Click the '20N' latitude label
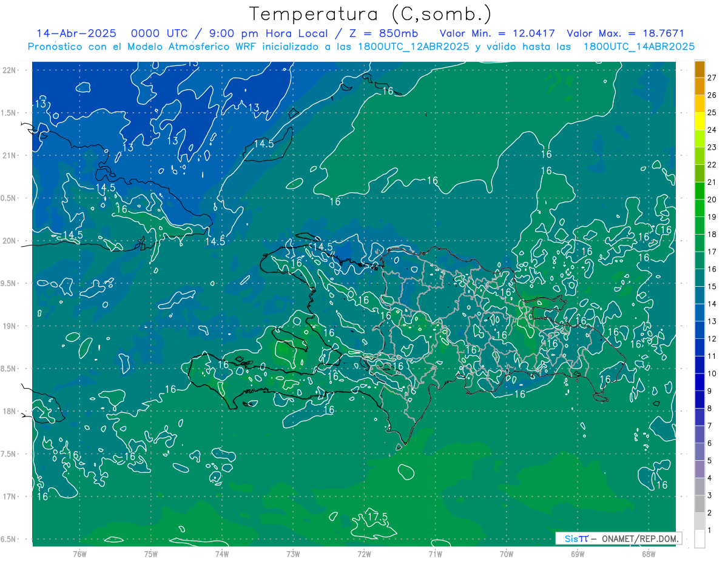 click(9, 241)
